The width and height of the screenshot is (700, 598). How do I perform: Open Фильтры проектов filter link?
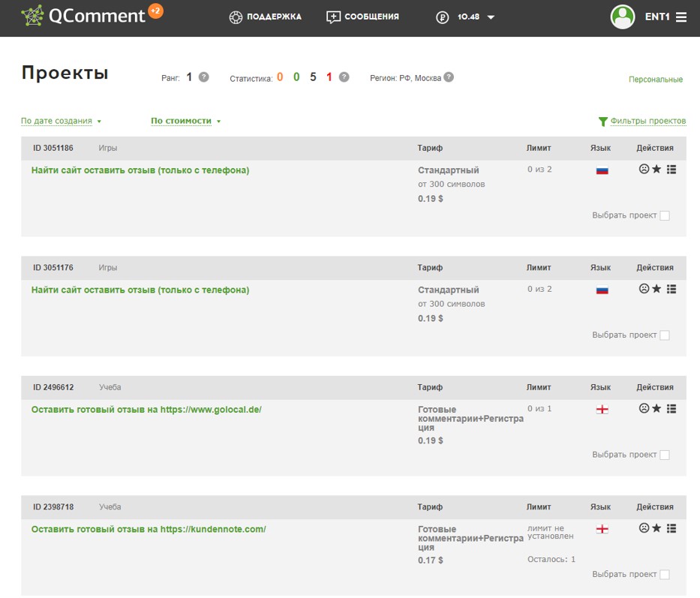pyautogui.click(x=642, y=121)
